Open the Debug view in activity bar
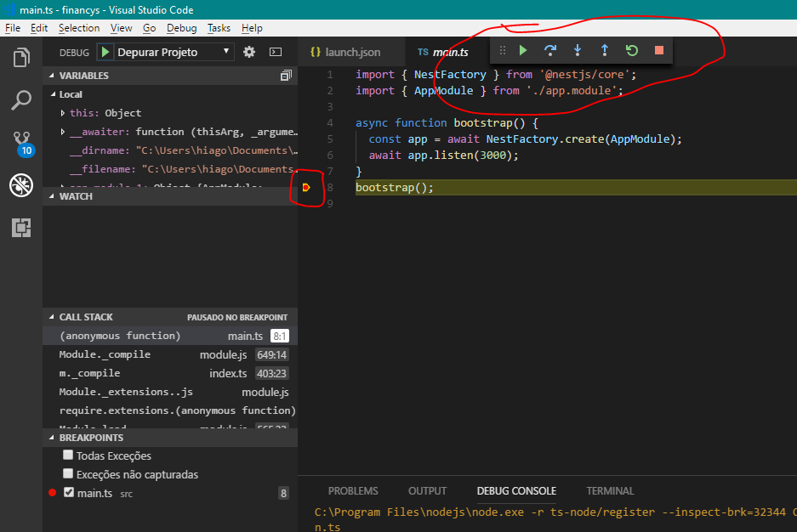The height and width of the screenshot is (532, 797). 21,185
